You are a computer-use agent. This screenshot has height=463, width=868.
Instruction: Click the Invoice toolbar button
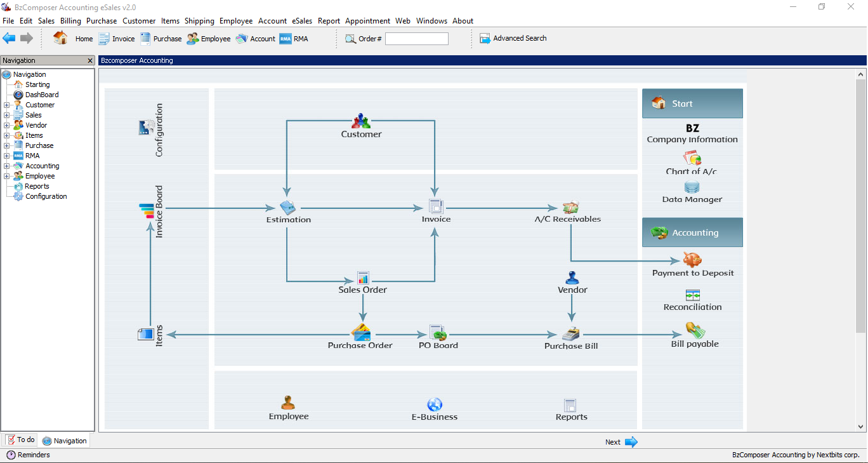[x=116, y=38]
